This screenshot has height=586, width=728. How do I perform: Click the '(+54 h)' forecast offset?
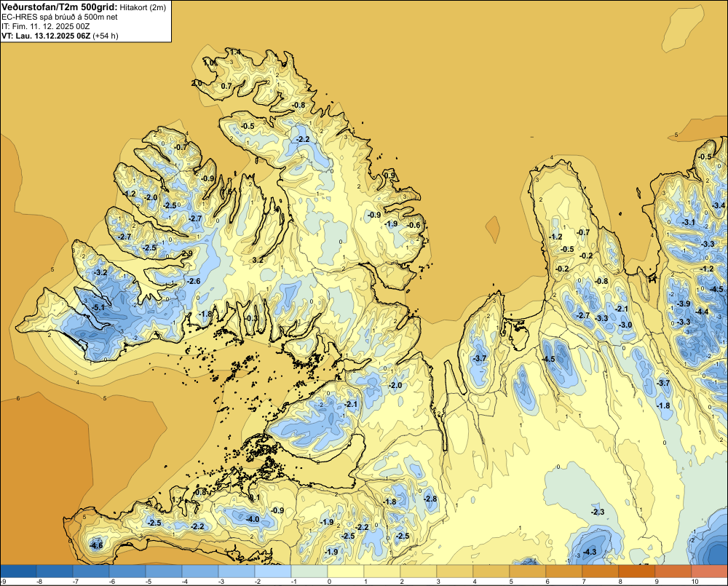tap(106, 36)
